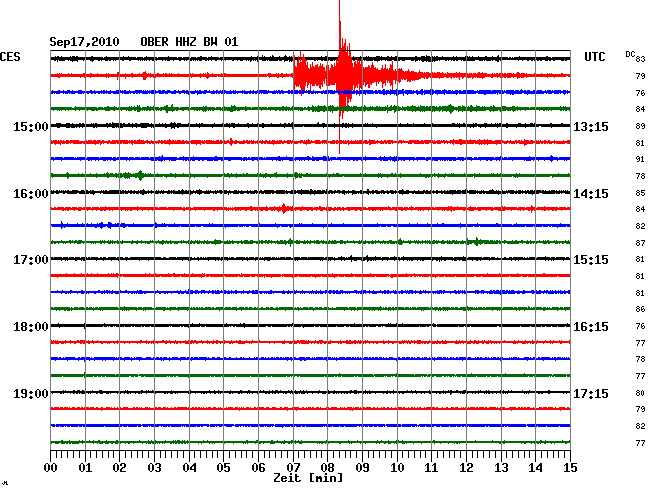Select minute label 08 on time axis
650x494 pixels.
[x=327, y=468]
